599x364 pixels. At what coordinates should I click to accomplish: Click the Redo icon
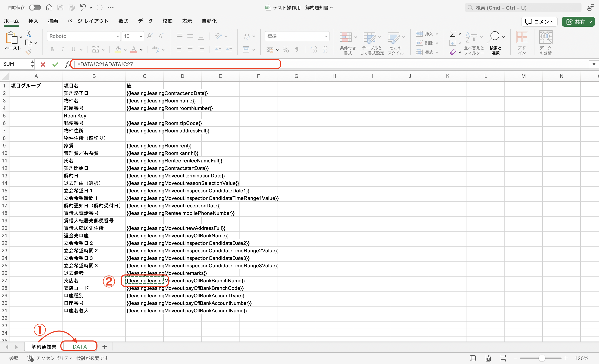100,7
